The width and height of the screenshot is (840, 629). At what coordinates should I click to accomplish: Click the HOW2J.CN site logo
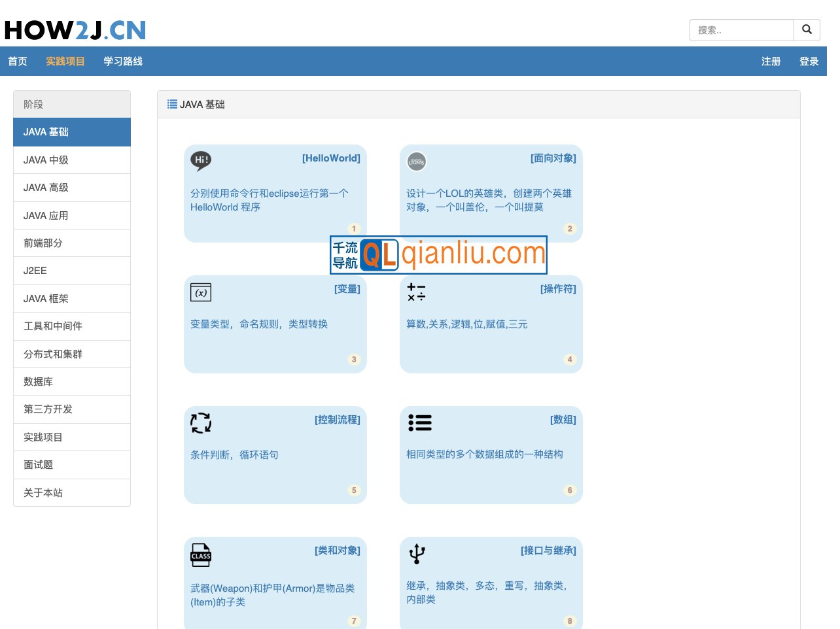[75, 30]
